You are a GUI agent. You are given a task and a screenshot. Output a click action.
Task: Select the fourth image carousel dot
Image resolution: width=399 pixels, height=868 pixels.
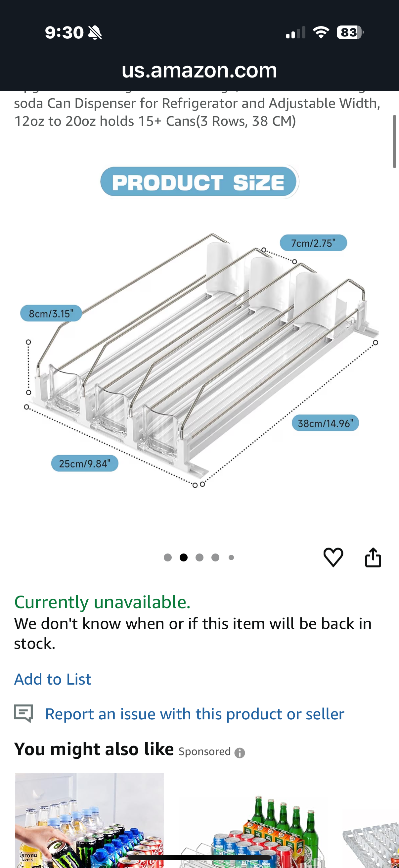tap(215, 557)
